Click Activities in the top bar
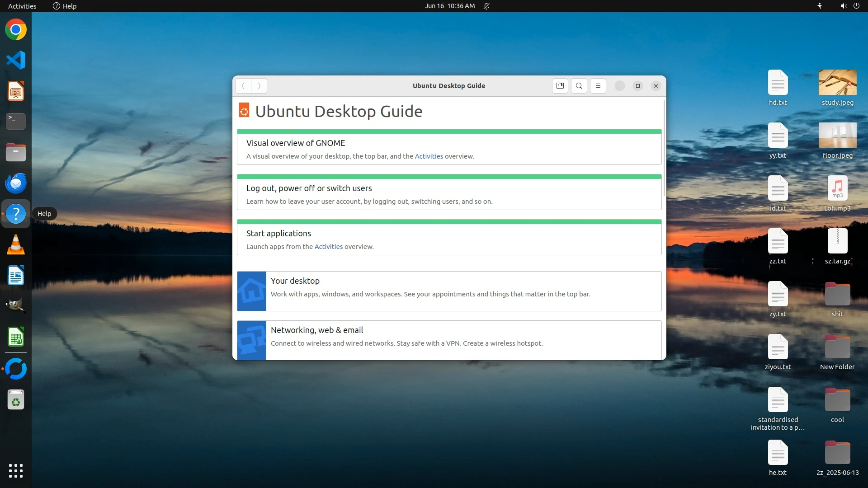This screenshot has height=488, width=868. 22,6
